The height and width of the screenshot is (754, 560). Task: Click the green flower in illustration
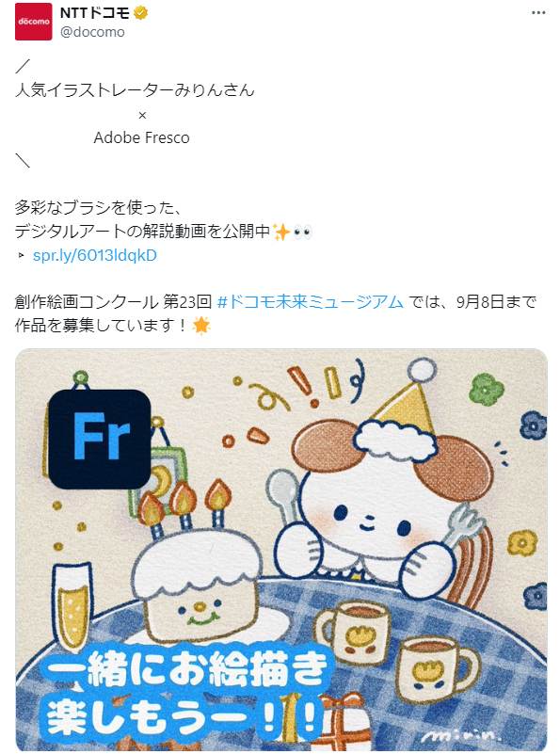(x=487, y=389)
